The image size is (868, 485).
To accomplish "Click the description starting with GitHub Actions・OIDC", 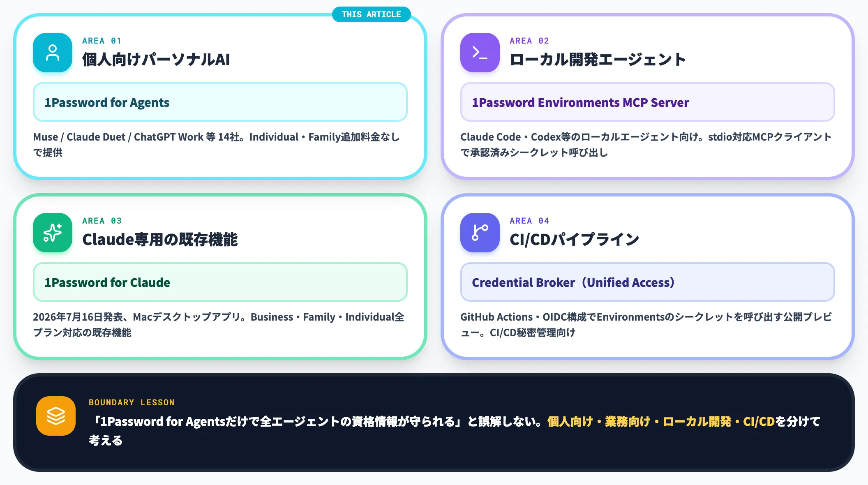I will [646, 325].
